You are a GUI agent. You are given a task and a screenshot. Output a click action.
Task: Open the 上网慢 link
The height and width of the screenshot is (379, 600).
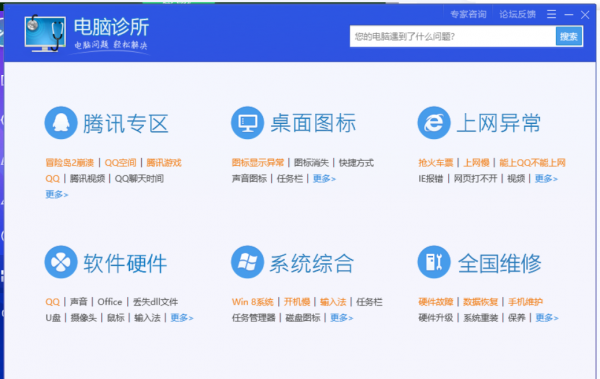[476, 163]
